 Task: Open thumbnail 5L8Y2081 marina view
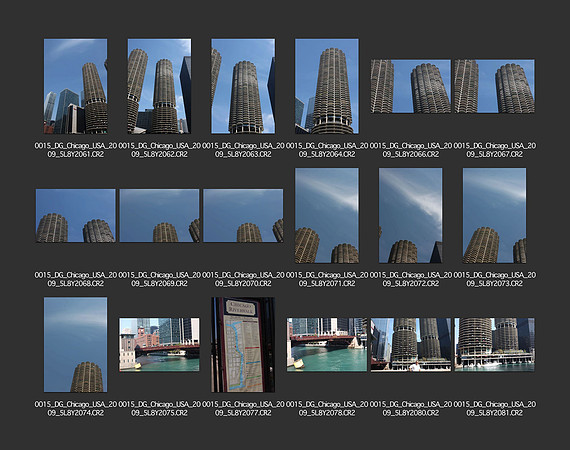[x=494, y=345]
